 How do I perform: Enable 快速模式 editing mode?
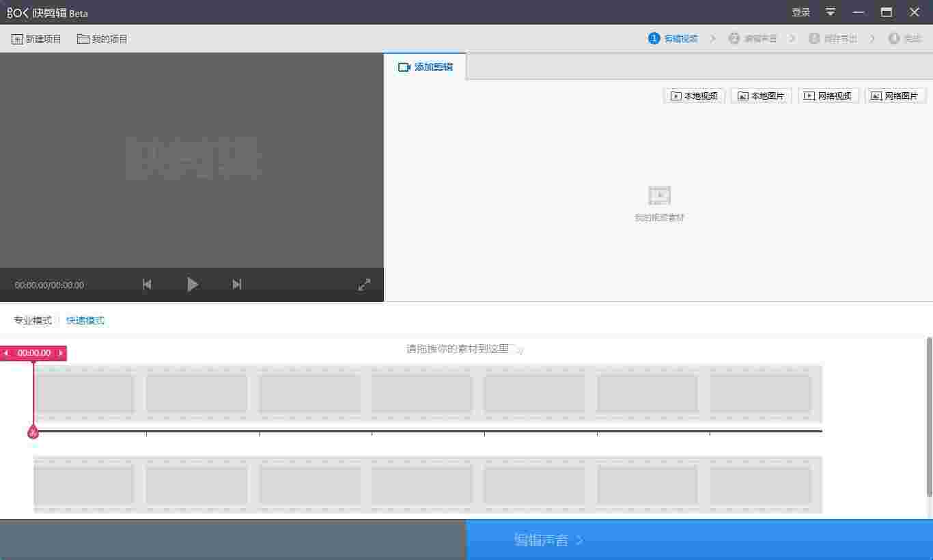(x=85, y=320)
